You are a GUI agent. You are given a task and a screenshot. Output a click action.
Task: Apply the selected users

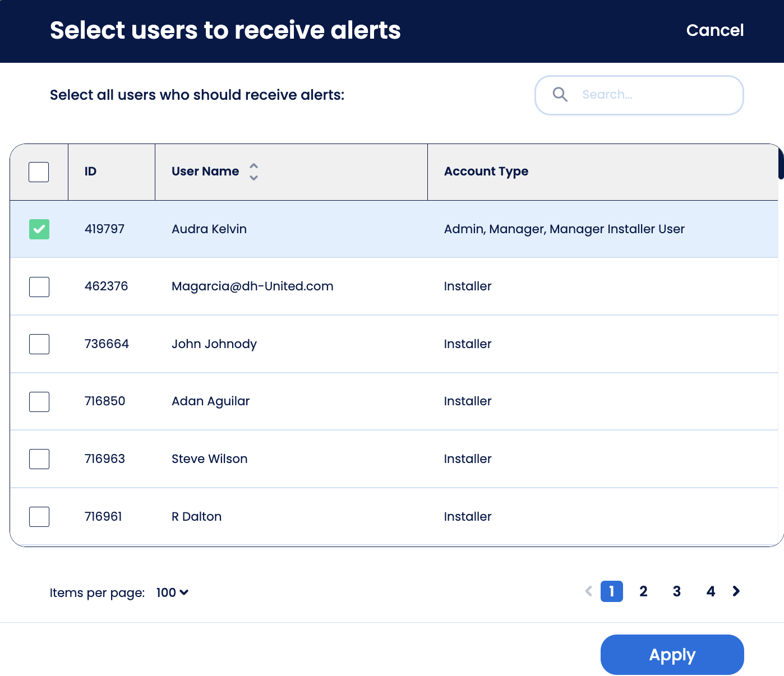(x=672, y=654)
